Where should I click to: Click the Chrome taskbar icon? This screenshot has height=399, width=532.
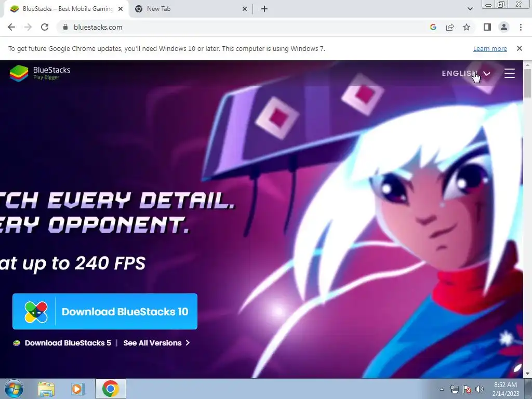[110, 389]
